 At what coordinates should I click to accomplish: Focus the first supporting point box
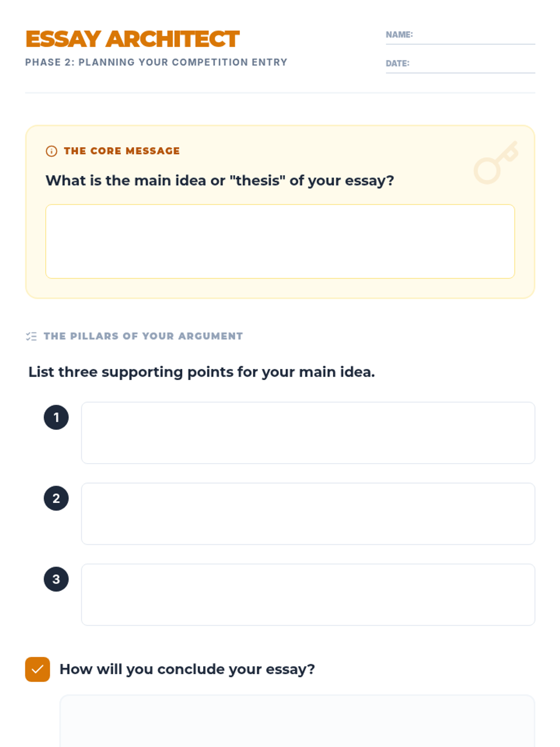pos(308,433)
